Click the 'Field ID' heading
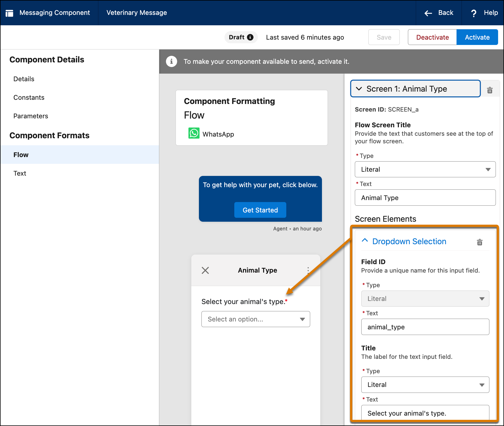The width and height of the screenshot is (504, 426). (x=373, y=262)
